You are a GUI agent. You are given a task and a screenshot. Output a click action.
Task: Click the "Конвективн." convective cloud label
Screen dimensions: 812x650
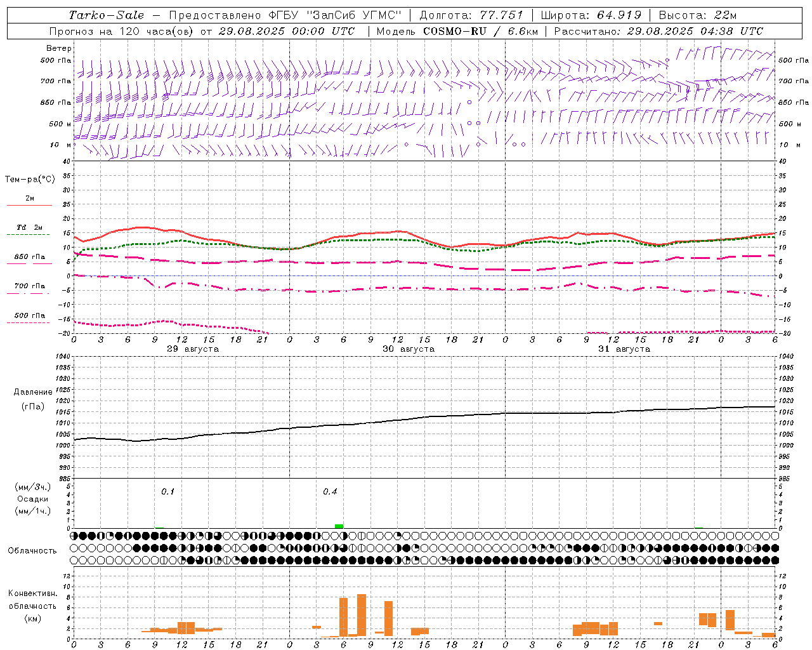(x=33, y=594)
